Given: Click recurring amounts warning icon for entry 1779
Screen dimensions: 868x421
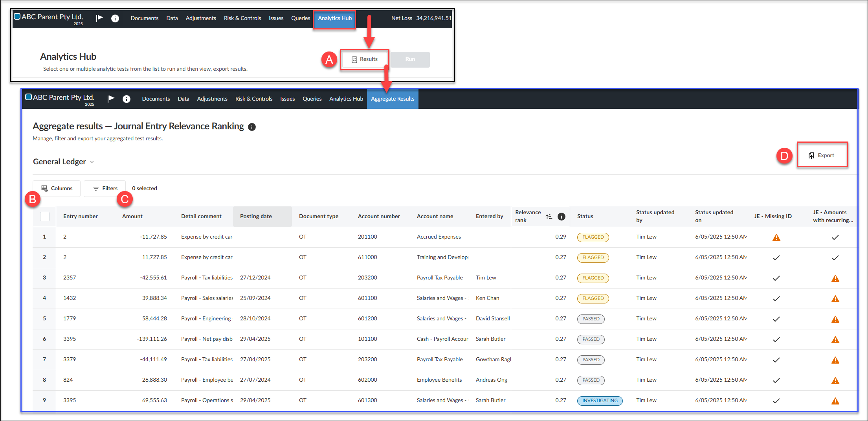Looking at the screenshot, I should [835, 319].
